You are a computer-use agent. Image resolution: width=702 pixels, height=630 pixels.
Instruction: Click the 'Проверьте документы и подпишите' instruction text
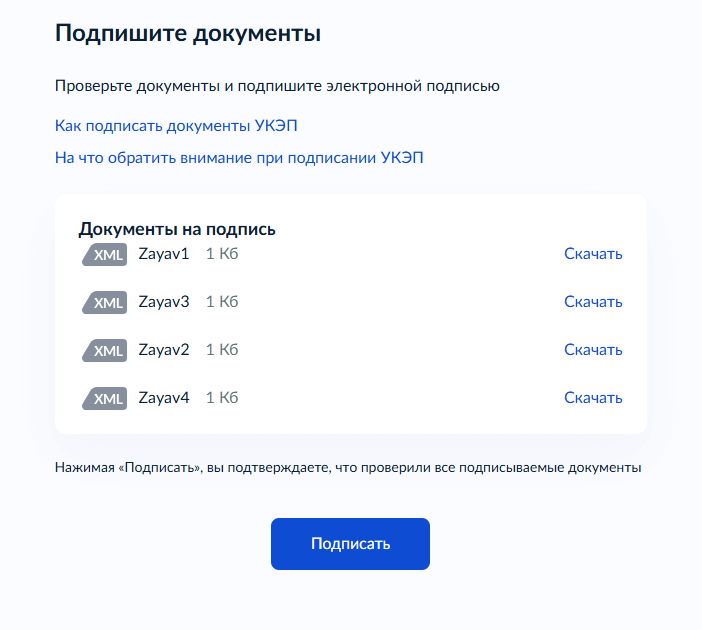coord(277,86)
